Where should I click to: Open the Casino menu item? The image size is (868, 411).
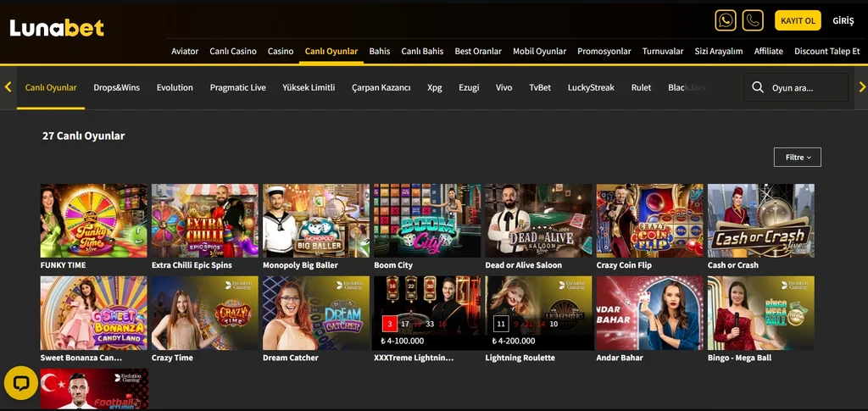pos(281,51)
